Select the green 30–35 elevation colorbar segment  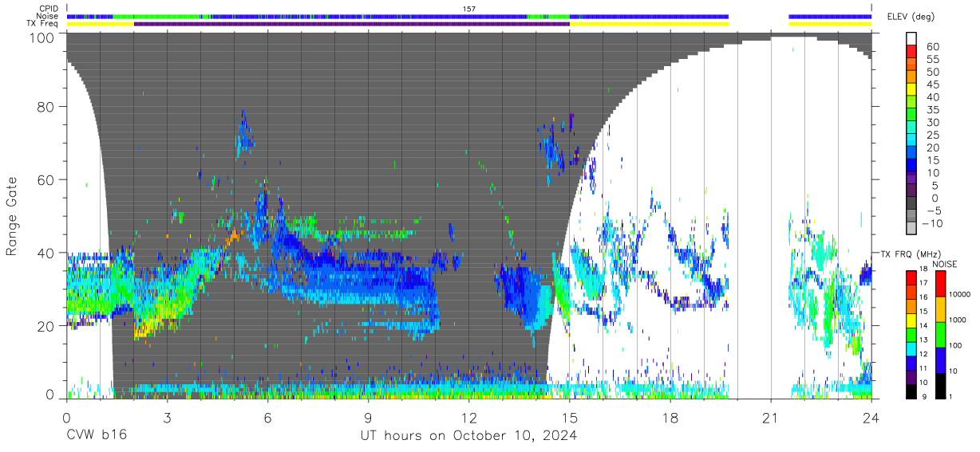[x=911, y=115]
